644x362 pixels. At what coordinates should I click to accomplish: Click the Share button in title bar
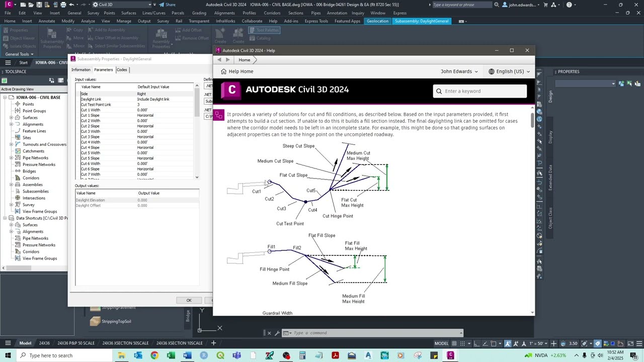coord(167,5)
